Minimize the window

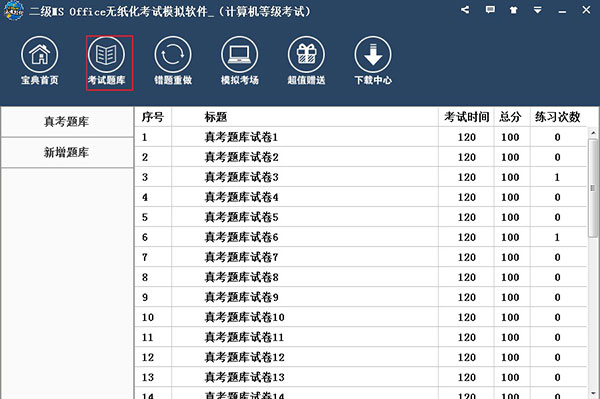click(x=562, y=12)
